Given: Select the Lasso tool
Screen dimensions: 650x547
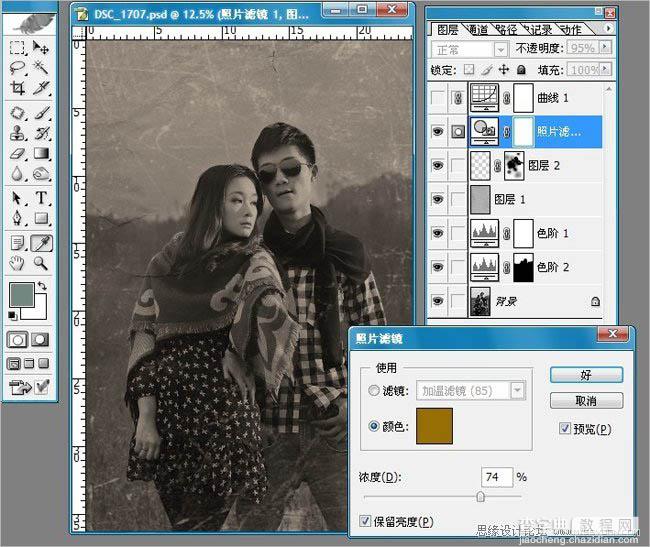Looking at the screenshot, I should tap(17, 68).
